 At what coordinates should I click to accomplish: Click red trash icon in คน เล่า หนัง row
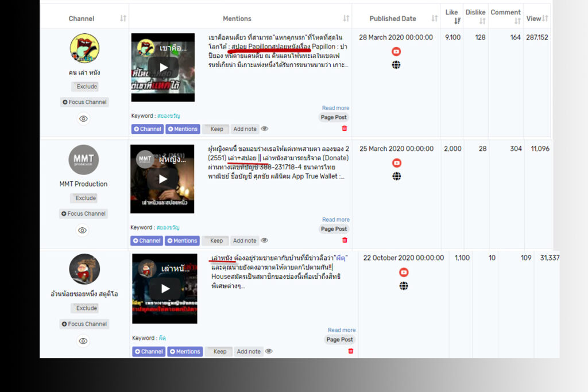click(345, 129)
